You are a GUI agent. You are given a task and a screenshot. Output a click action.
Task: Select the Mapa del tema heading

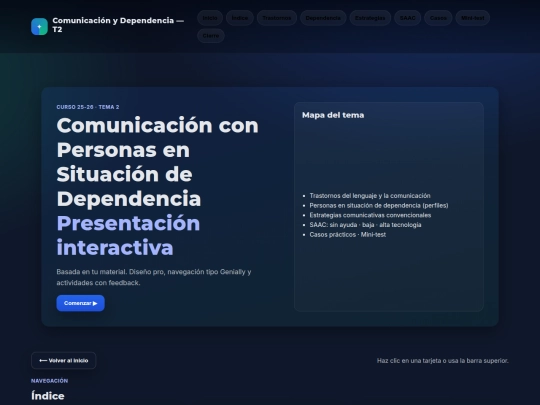pos(333,115)
